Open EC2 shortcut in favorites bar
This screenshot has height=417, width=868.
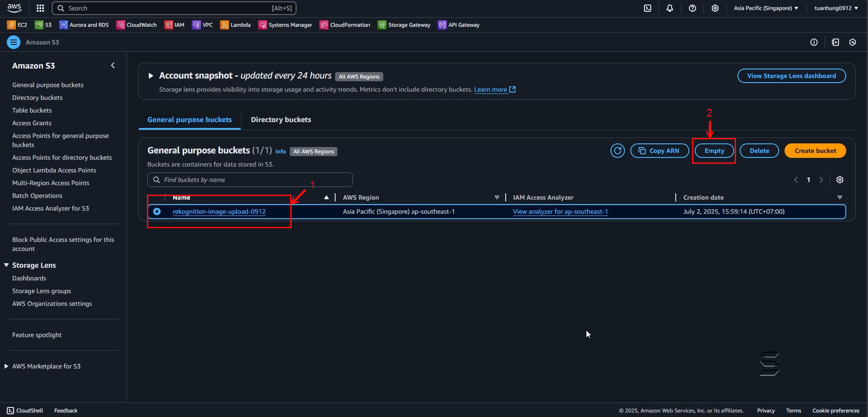17,25
